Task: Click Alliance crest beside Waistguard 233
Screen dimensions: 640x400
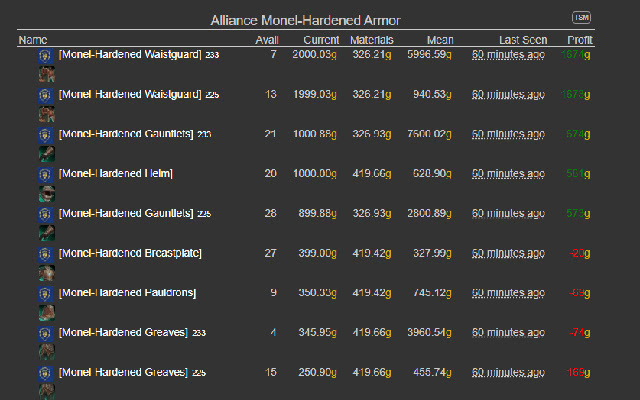Action: (x=45, y=55)
